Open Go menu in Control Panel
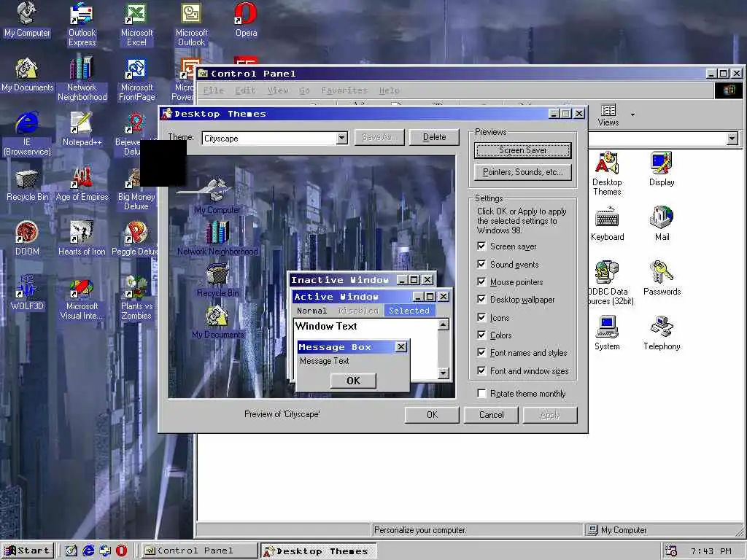Viewport: 747px width, 560px height. pos(305,90)
